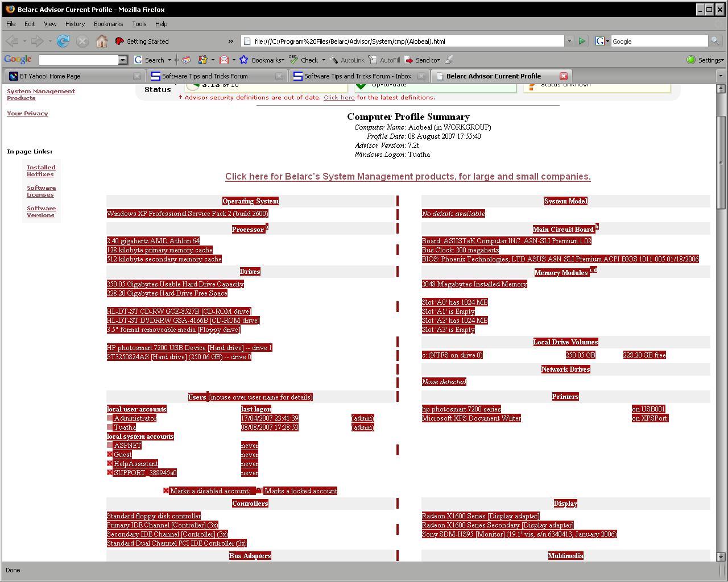Click the Firefox search box
The image size is (728, 582).
[659, 41]
